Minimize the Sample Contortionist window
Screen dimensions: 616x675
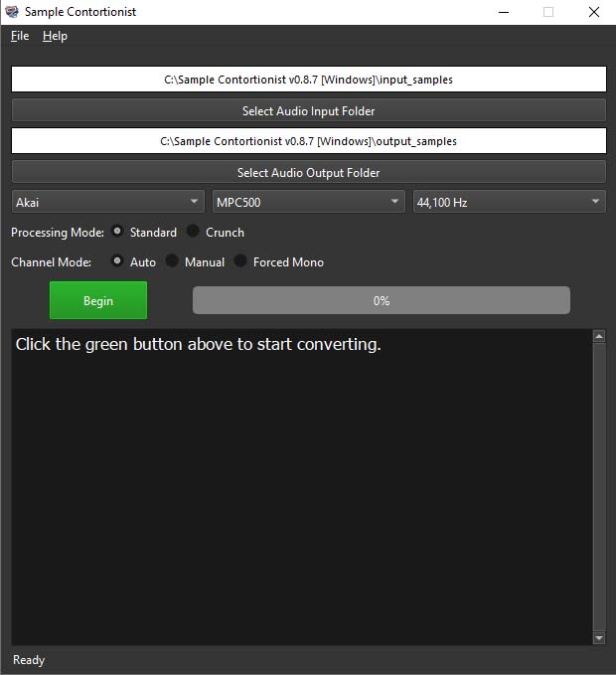click(504, 12)
